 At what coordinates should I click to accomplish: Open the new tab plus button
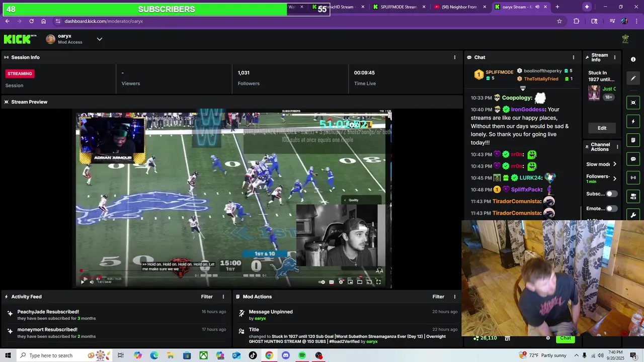[x=557, y=7]
